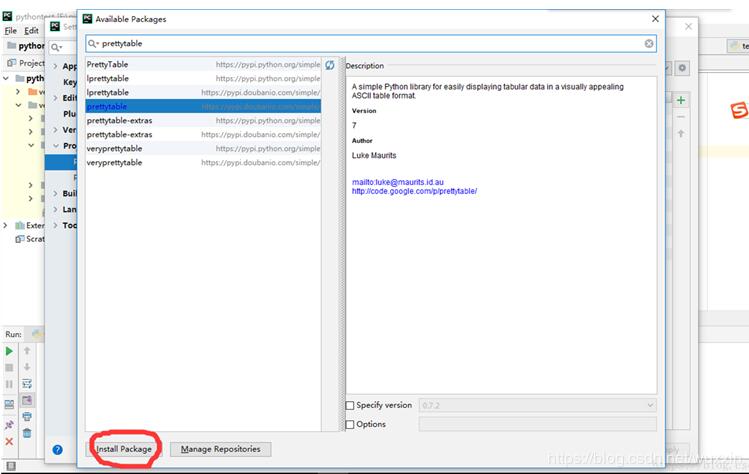Select lprettytable from pypi.doubanio.com

tap(203, 92)
